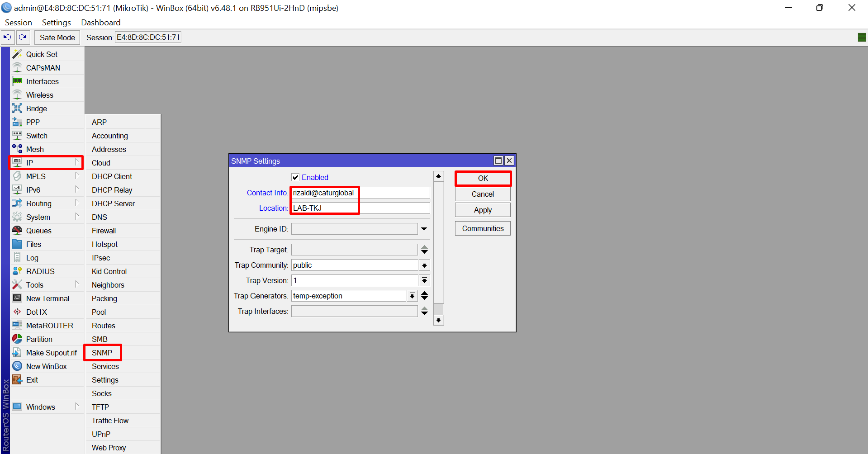Screen dimensions: 868x454
Task: Click the PPP icon in sidebar
Action: coord(17,122)
